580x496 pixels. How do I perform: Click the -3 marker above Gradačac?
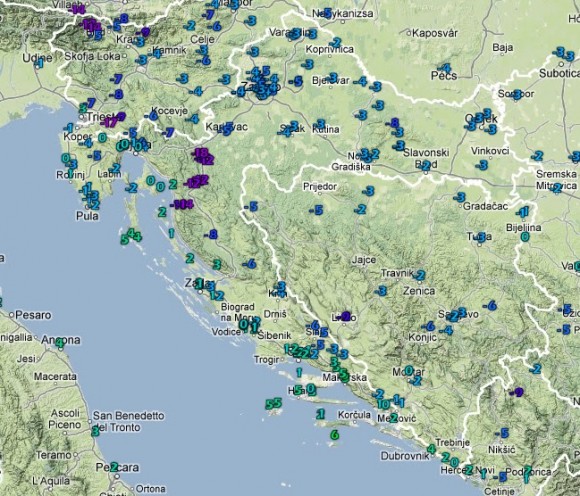click(x=460, y=197)
